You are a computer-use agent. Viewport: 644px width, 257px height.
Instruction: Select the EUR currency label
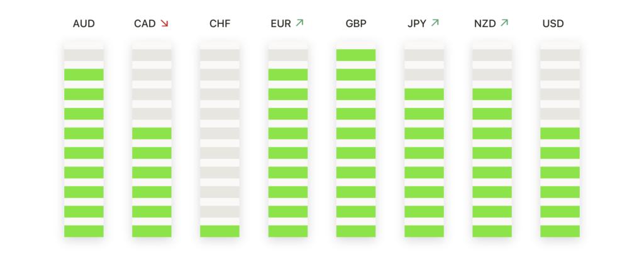tap(280, 24)
